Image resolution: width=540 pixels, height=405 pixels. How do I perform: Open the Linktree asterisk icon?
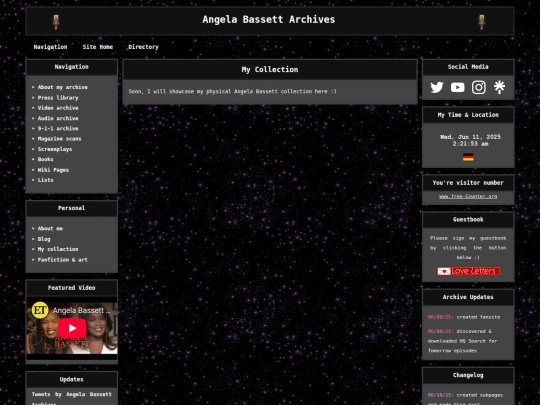pos(499,87)
